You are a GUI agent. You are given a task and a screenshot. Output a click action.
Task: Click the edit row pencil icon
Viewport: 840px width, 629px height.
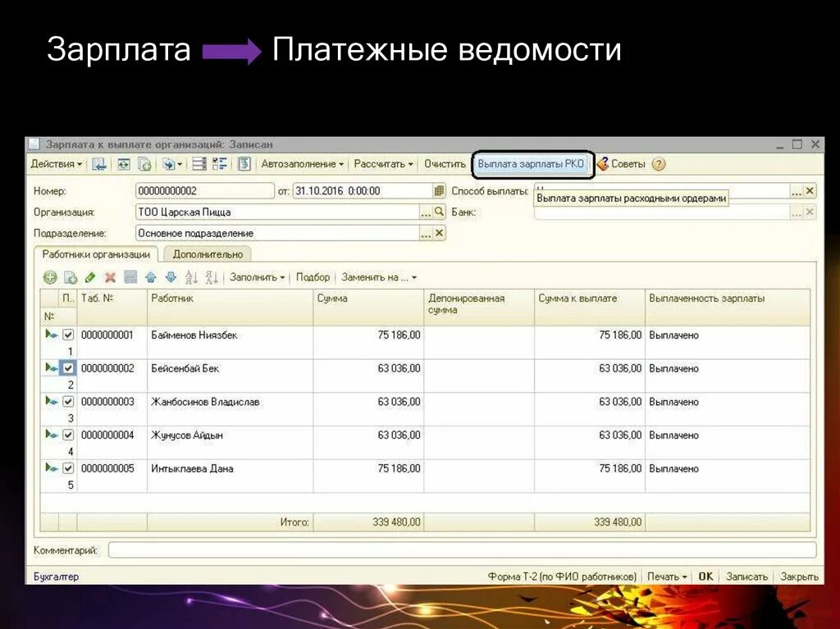tap(90, 277)
